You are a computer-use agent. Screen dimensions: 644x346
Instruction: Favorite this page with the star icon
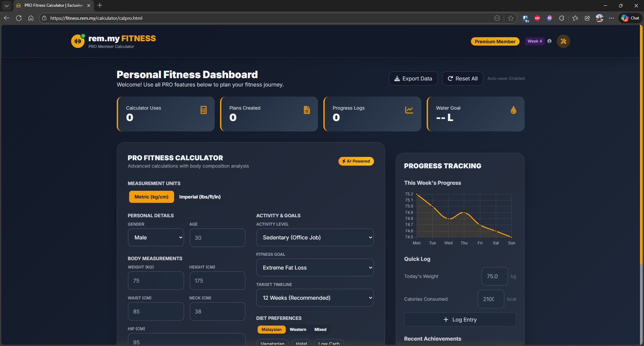511,18
